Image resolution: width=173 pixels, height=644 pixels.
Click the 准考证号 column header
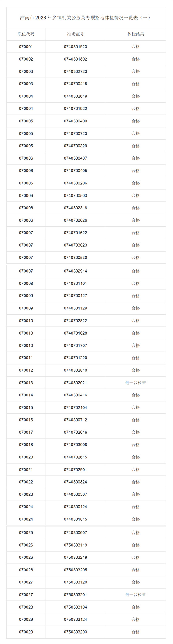tap(76, 34)
